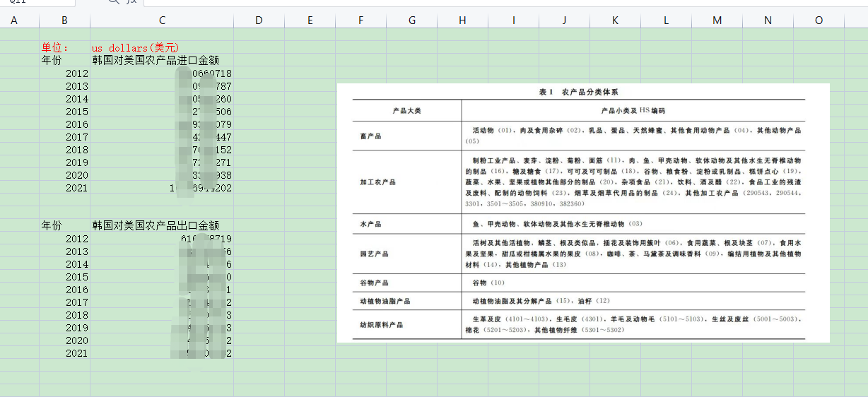This screenshot has width=868, height=397.
Task: Select column N header
Action: (768, 20)
